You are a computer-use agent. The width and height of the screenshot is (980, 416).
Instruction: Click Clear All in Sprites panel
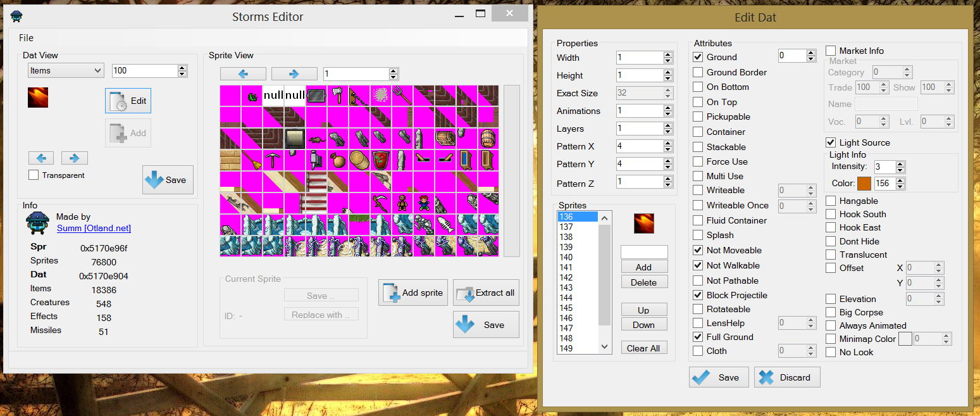pyautogui.click(x=643, y=348)
